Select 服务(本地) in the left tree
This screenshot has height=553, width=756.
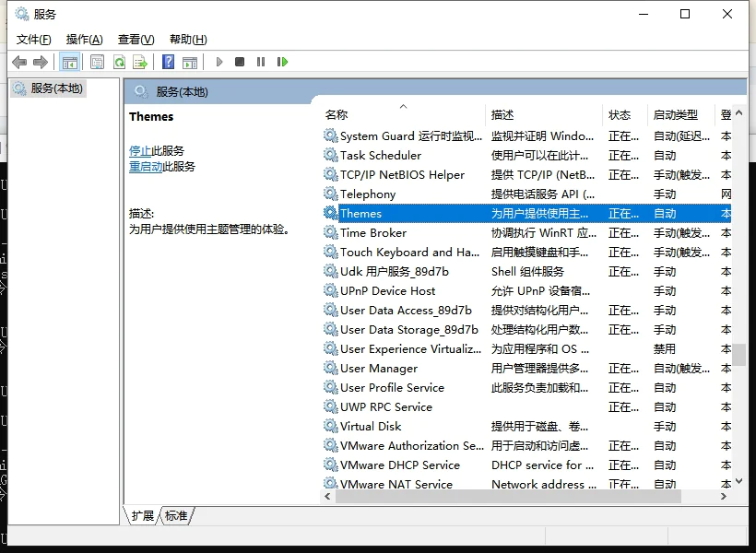pos(56,88)
